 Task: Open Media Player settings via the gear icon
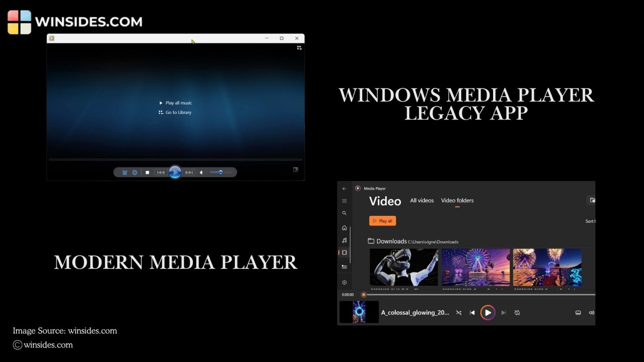pos(344,282)
